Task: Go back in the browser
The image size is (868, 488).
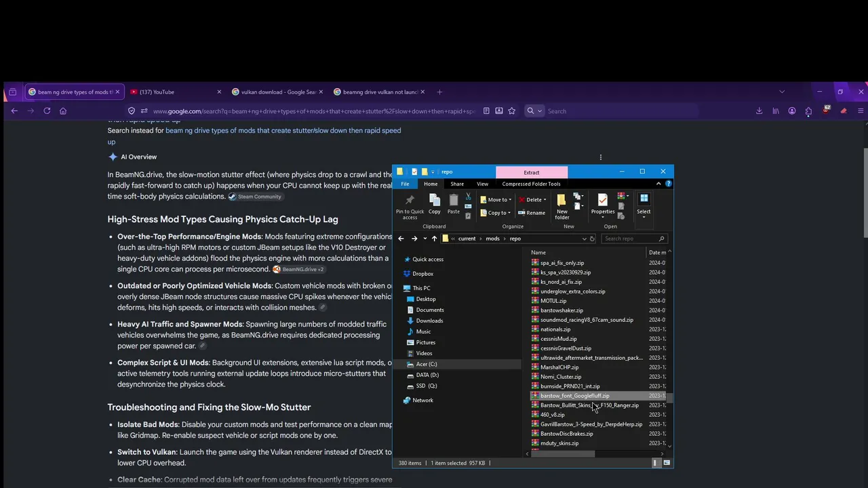Action: (x=14, y=111)
